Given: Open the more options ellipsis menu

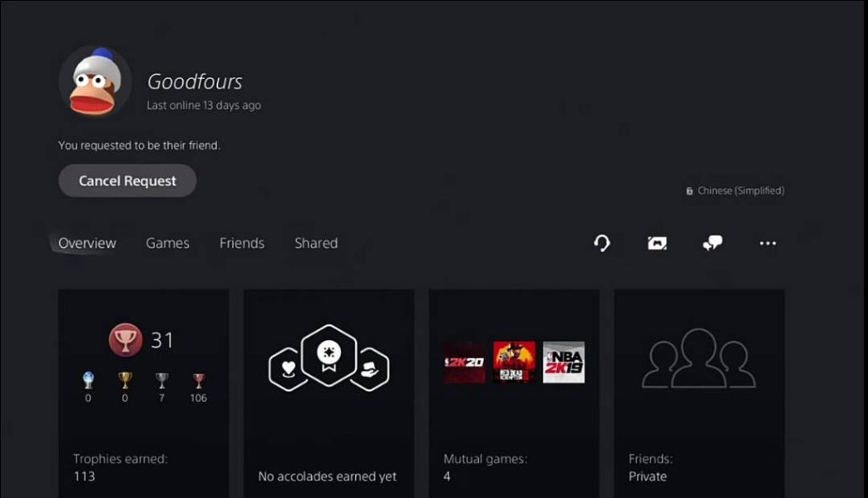Looking at the screenshot, I should click(767, 243).
